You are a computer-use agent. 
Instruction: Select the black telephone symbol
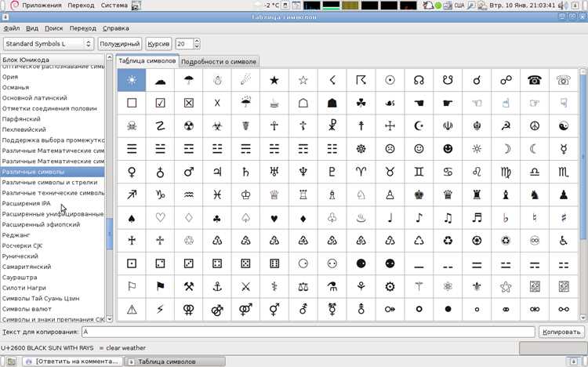pos(535,80)
